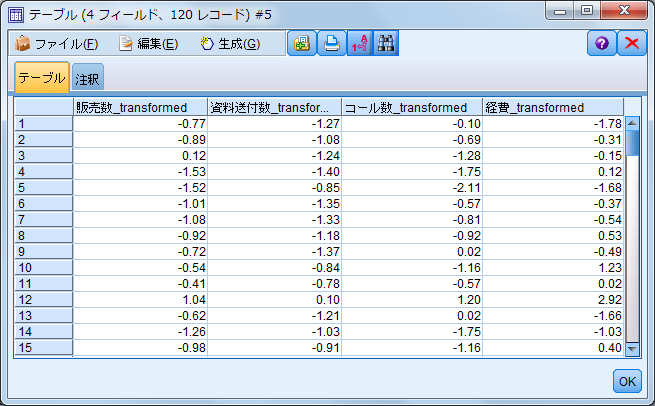
Task: Select row header number 12
Action: pos(43,300)
